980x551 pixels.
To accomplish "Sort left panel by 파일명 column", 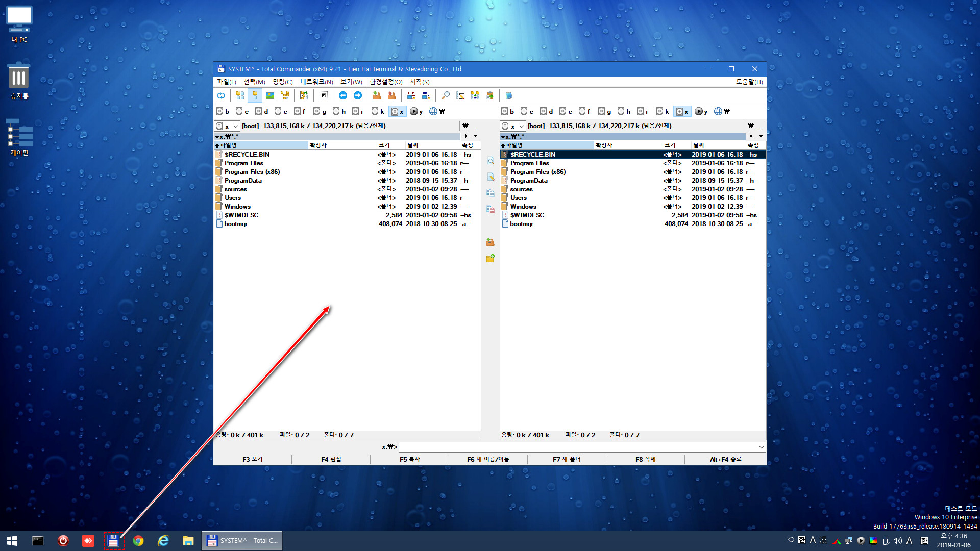I will 261,145.
